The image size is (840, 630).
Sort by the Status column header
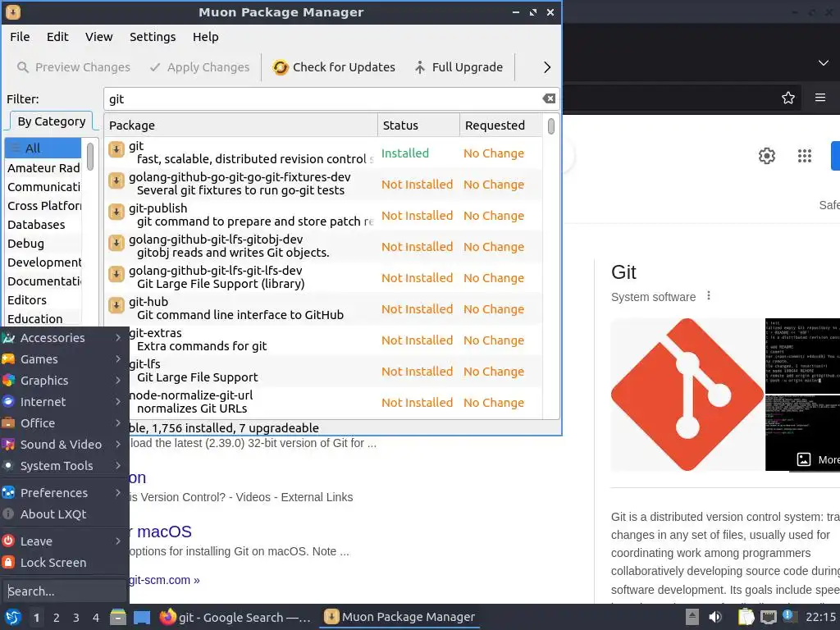pyautogui.click(x=418, y=126)
